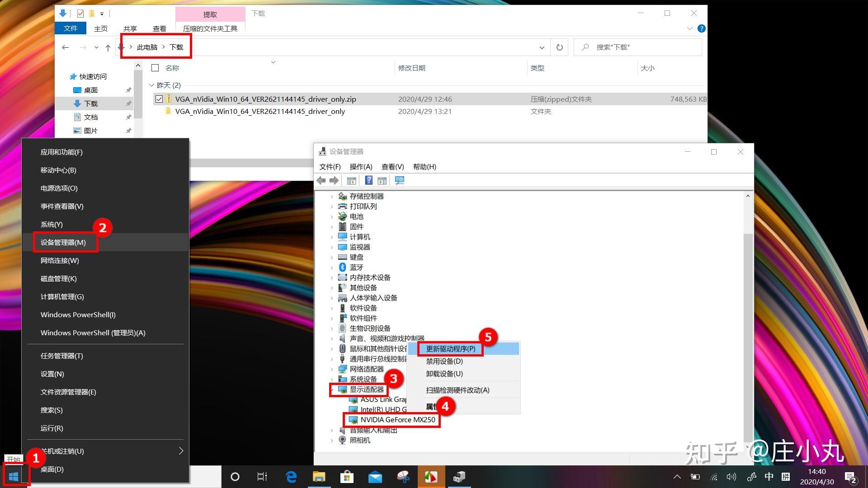
Task: Click the Help icon in Device Manager toolbar
Action: [369, 180]
